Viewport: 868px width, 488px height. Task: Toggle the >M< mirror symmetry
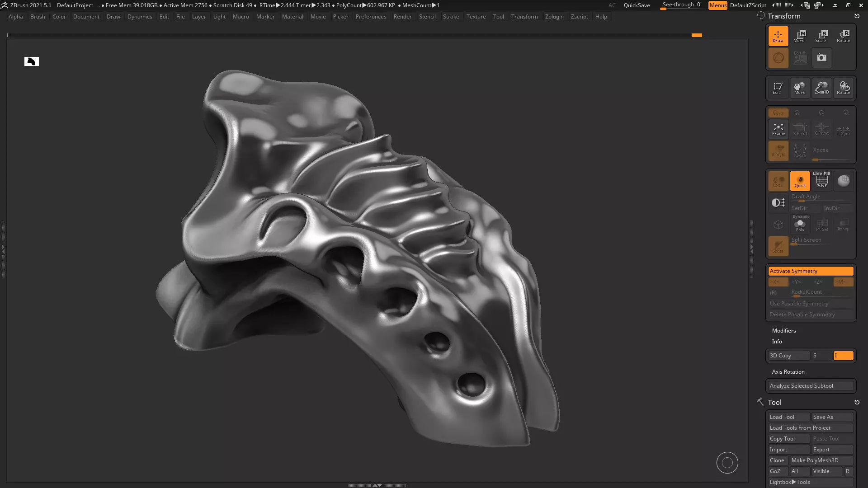(843, 282)
